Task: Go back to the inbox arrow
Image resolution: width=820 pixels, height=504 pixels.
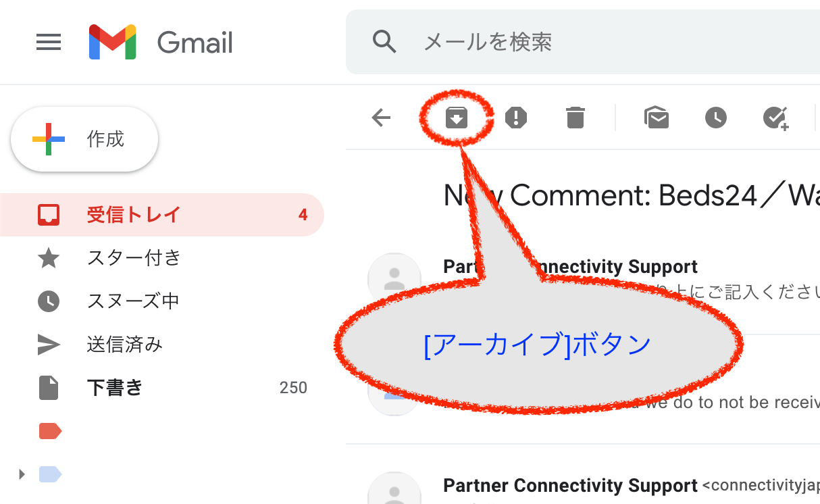Action: pos(382,118)
